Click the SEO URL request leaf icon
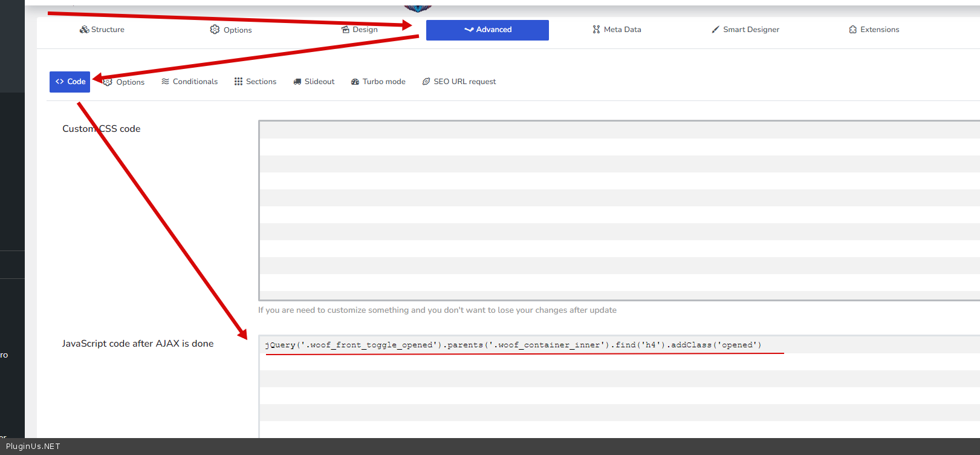Screen dimensions: 980x455 (x=426, y=82)
